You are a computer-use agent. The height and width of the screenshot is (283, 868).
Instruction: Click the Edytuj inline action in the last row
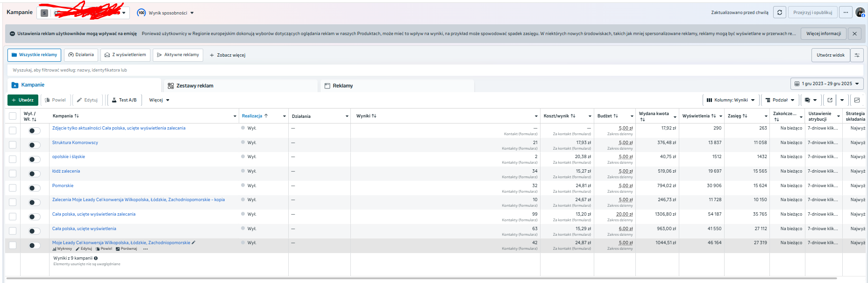point(84,249)
